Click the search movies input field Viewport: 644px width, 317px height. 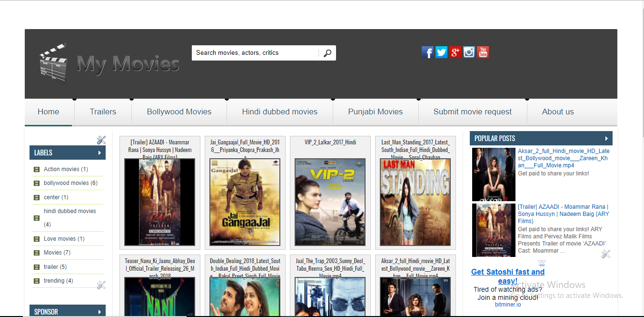[255, 53]
